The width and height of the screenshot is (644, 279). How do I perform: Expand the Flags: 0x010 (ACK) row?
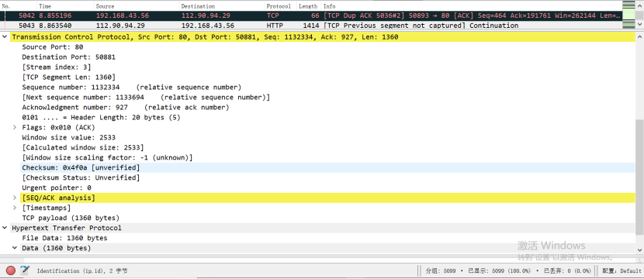(15, 128)
